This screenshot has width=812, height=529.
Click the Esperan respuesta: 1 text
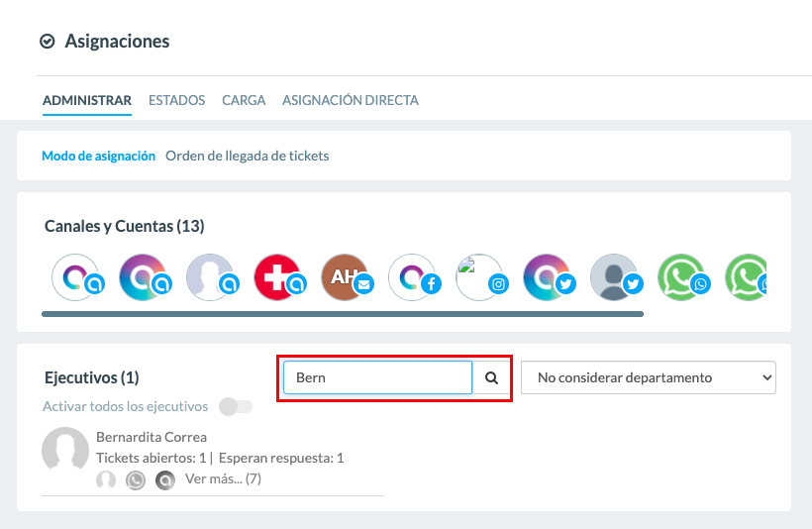tap(281, 458)
